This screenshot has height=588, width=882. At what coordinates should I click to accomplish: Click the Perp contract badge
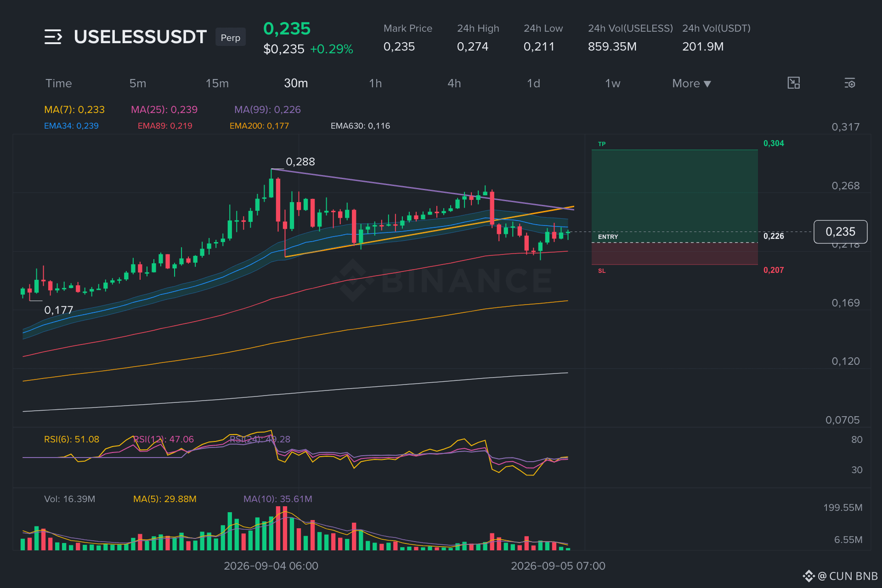pyautogui.click(x=231, y=38)
